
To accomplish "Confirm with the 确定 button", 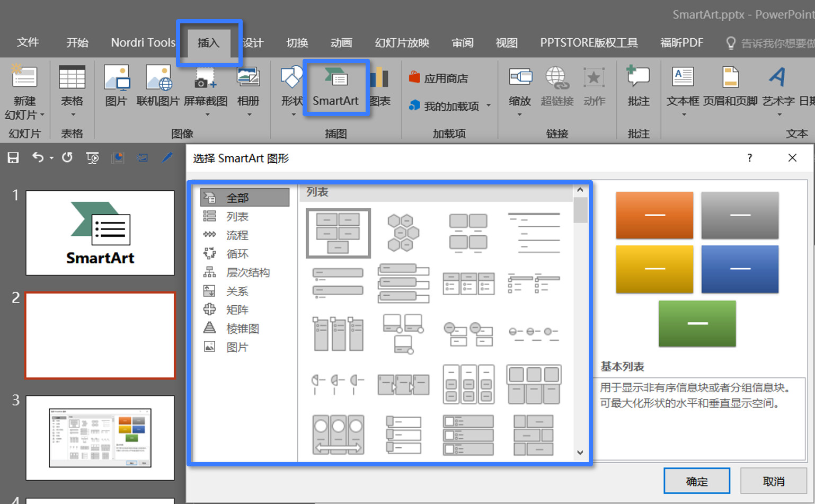I will (696, 481).
